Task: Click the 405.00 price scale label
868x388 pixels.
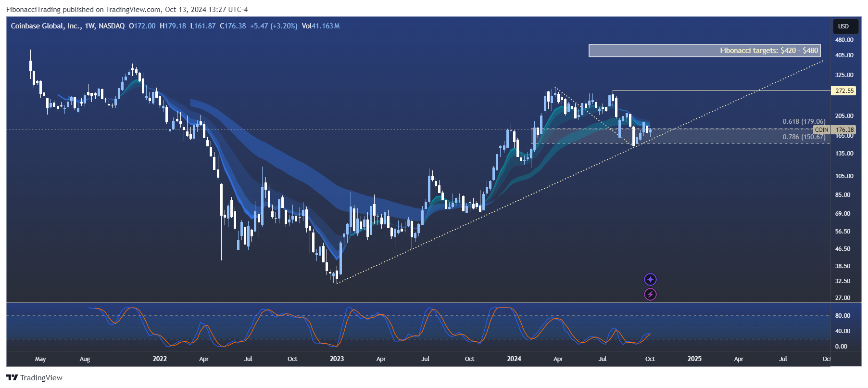Action: 844,55
